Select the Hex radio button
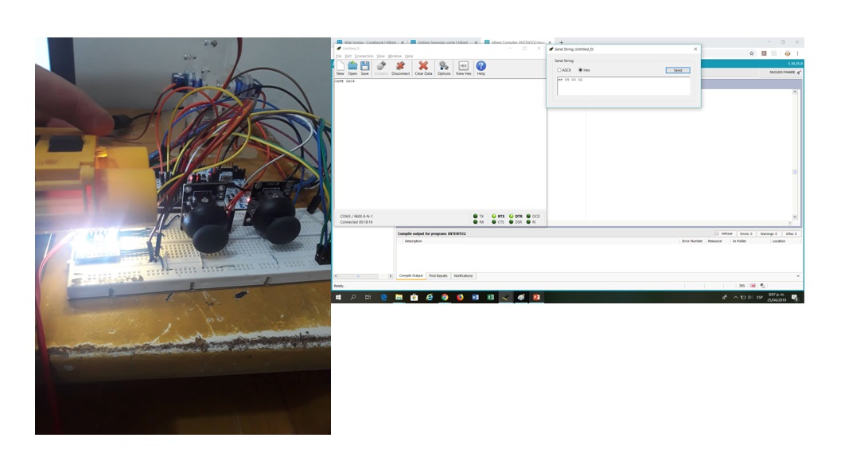Image resolution: width=868 pixels, height=469 pixels. [x=580, y=70]
